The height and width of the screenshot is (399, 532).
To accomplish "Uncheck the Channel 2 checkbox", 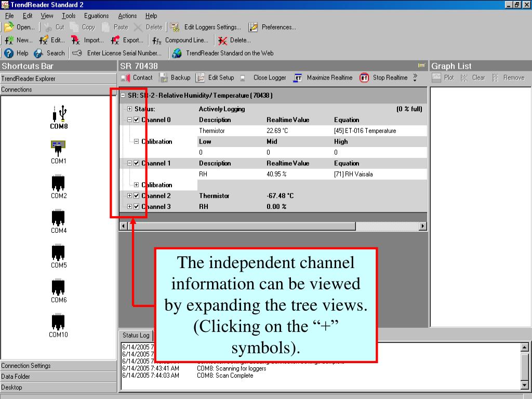I will point(137,196).
